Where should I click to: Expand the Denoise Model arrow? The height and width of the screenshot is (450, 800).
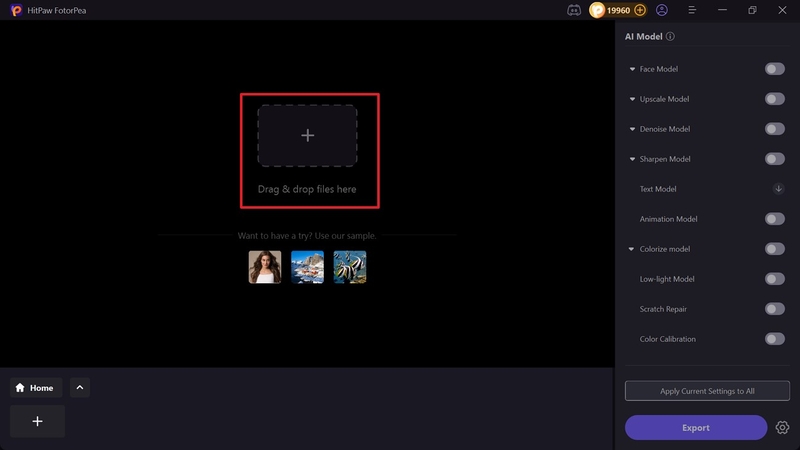[x=632, y=129]
